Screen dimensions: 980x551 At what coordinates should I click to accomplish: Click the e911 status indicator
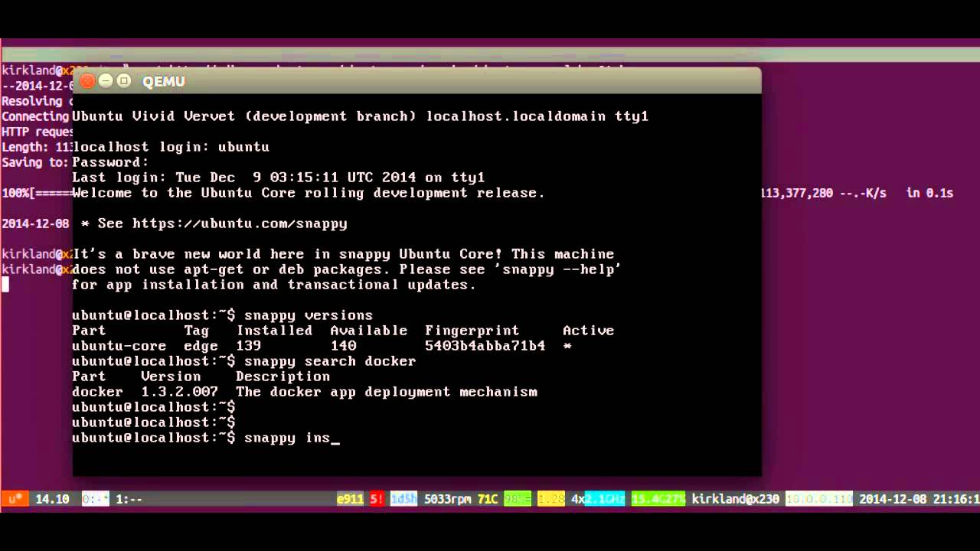pyautogui.click(x=350, y=499)
